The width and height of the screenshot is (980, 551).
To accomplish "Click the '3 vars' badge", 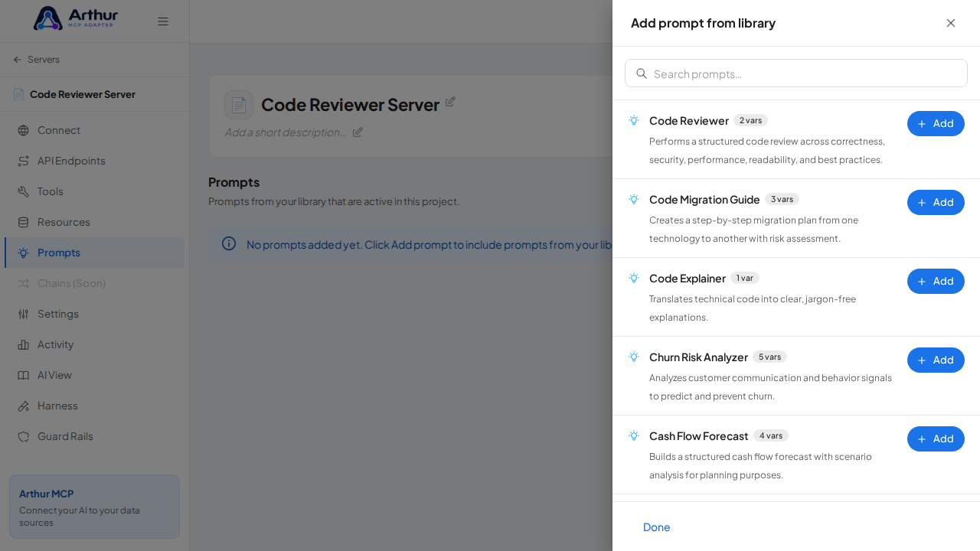I will coord(782,199).
